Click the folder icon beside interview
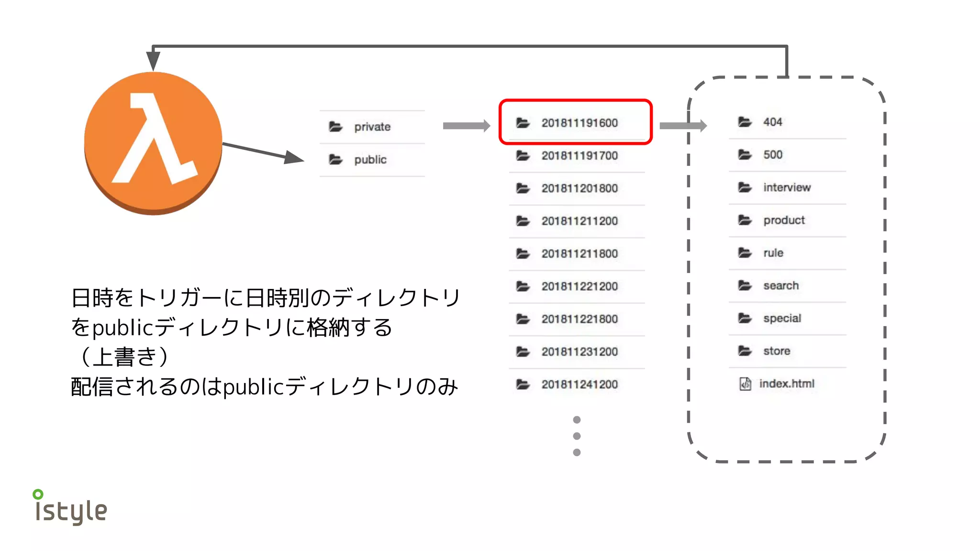This screenshot has width=980, height=551. (745, 187)
